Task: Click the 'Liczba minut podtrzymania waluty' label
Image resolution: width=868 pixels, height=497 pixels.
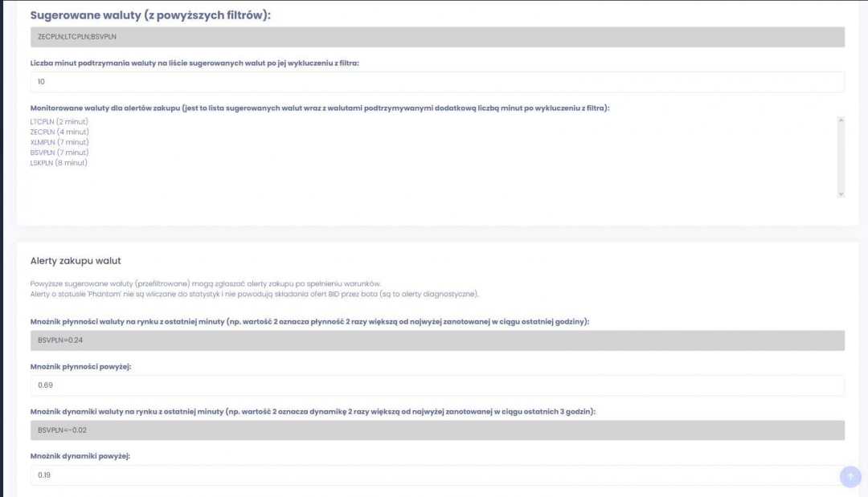Action: pos(194,63)
